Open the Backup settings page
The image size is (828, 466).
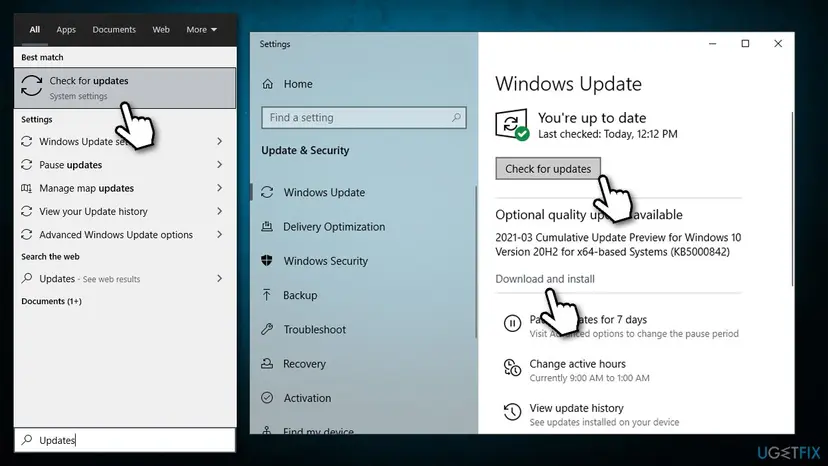[x=300, y=295]
